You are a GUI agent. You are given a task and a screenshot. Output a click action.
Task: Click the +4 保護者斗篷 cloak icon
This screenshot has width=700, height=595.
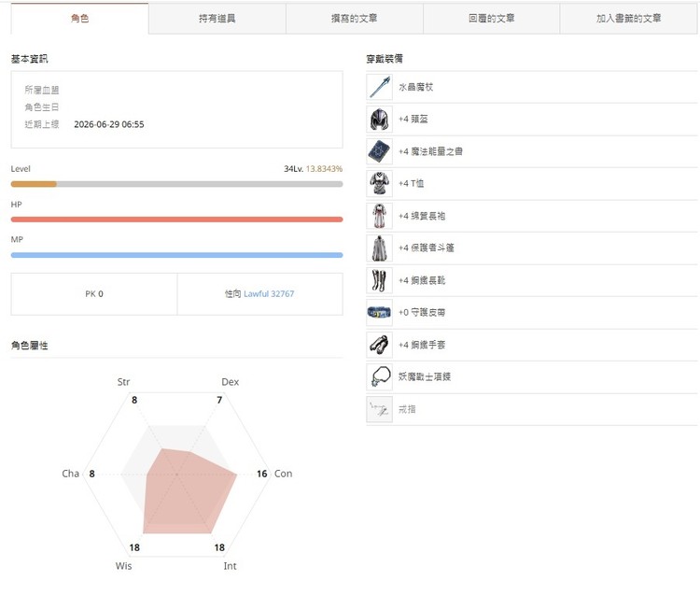click(x=380, y=248)
